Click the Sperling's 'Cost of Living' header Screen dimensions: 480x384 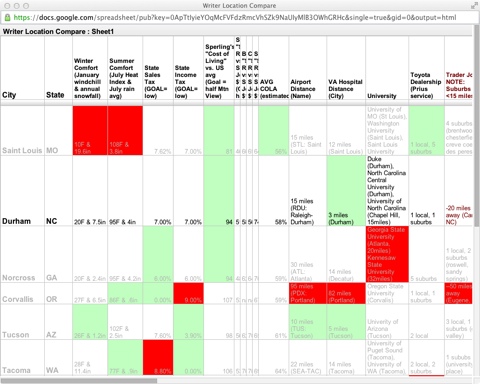tap(219, 68)
